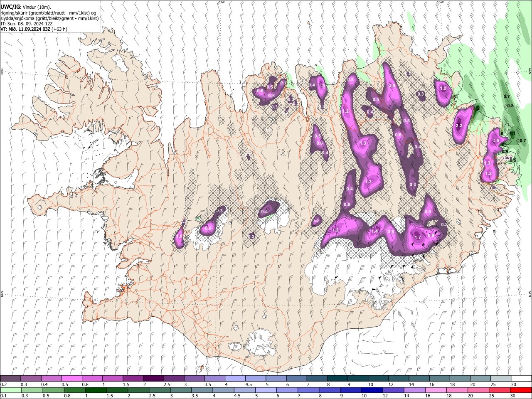Click the 20W longitude label at the top
Image resolution: width=532 pixels, height=399 pixels.
(221, 2)
